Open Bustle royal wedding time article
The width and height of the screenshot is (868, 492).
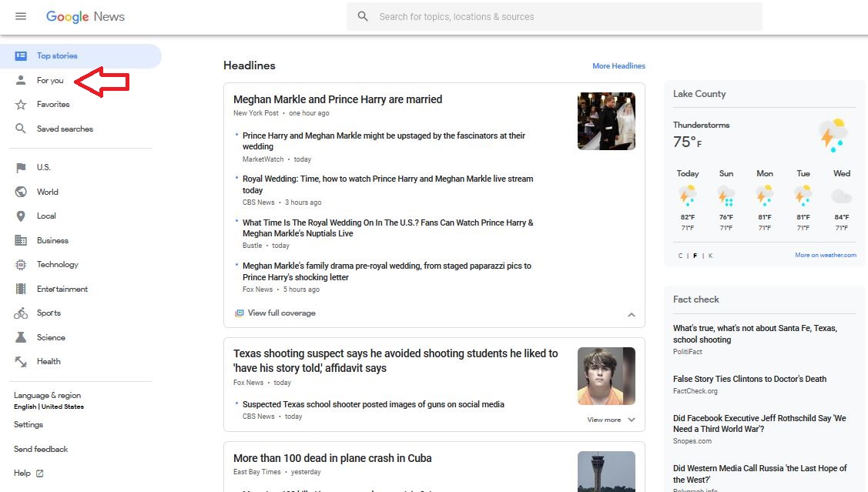387,228
